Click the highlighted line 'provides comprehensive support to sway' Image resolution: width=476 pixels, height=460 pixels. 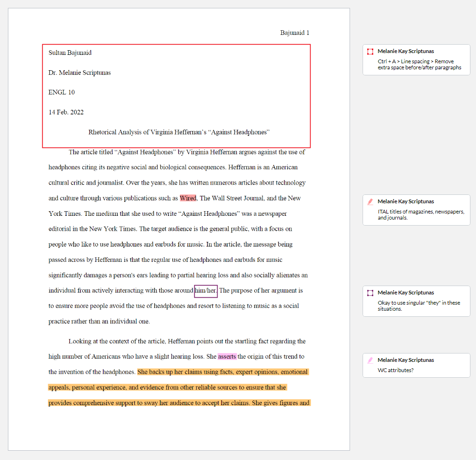[x=179, y=403]
